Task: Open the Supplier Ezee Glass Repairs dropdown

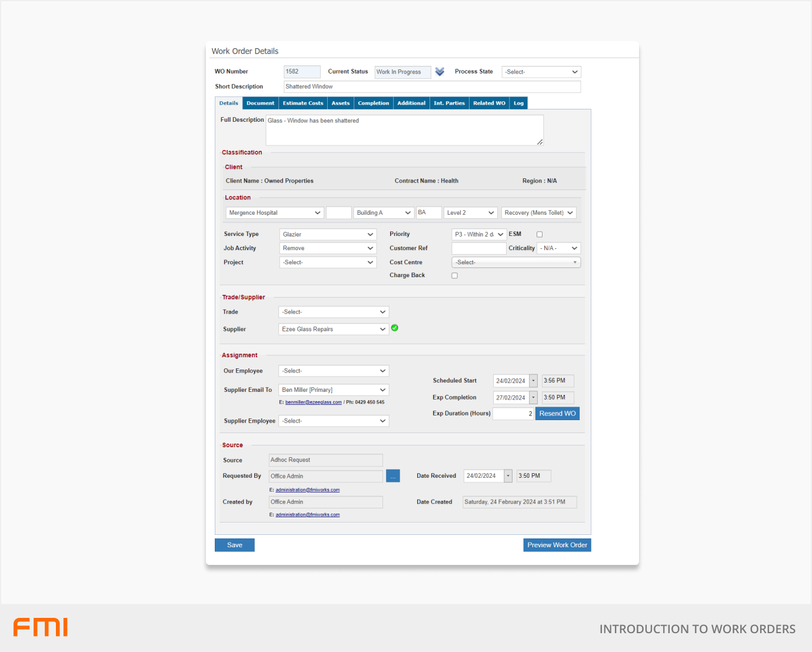Action: (333, 330)
